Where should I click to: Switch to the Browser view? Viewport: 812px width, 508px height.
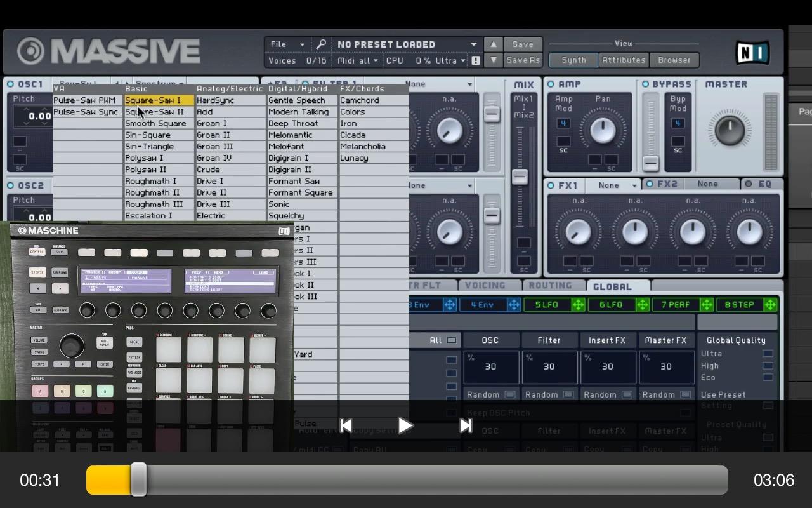(674, 60)
